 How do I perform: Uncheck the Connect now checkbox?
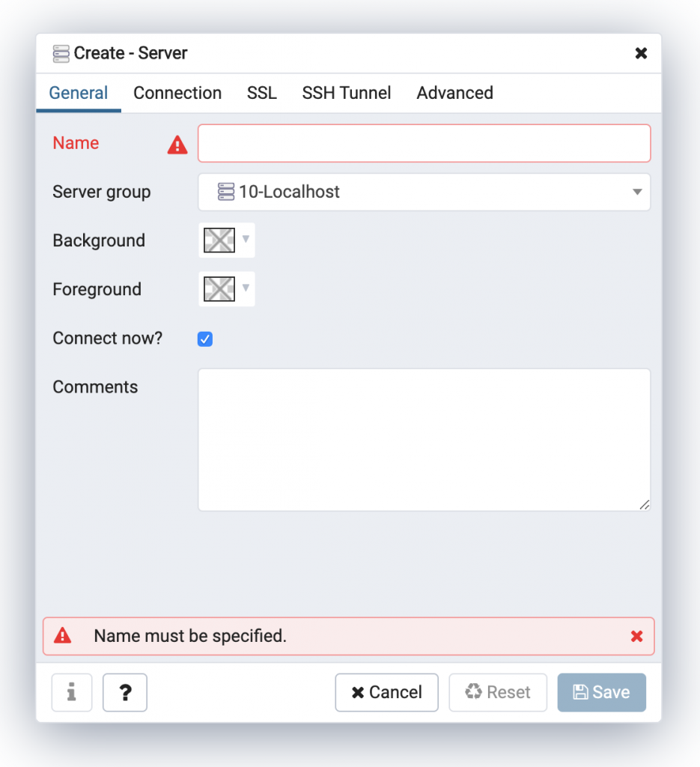point(204,339)
